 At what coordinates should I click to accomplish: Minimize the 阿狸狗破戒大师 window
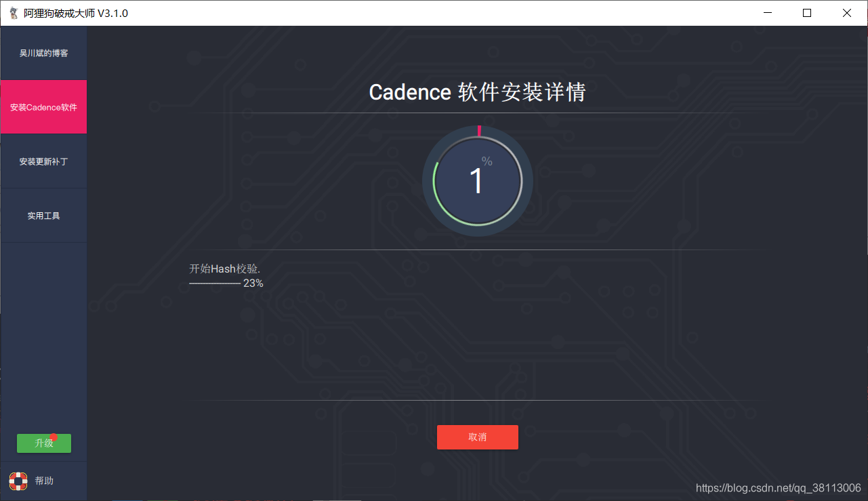coord(768,13)
